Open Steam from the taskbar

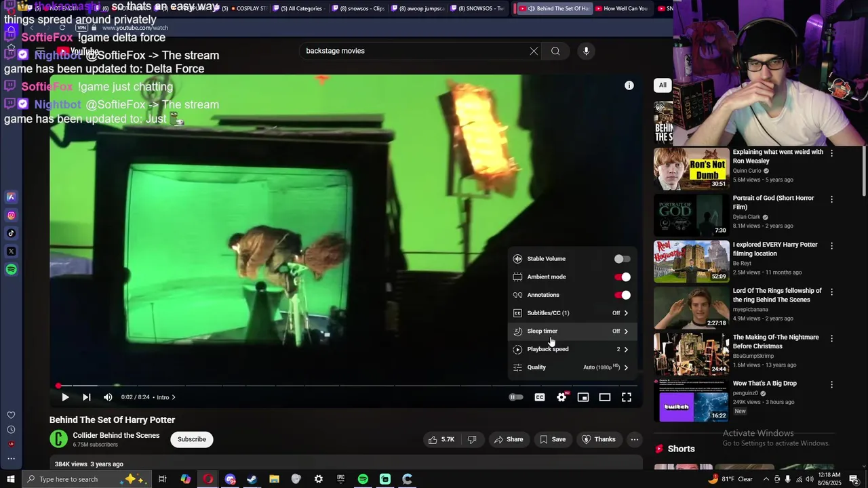[x=252, y=479]
